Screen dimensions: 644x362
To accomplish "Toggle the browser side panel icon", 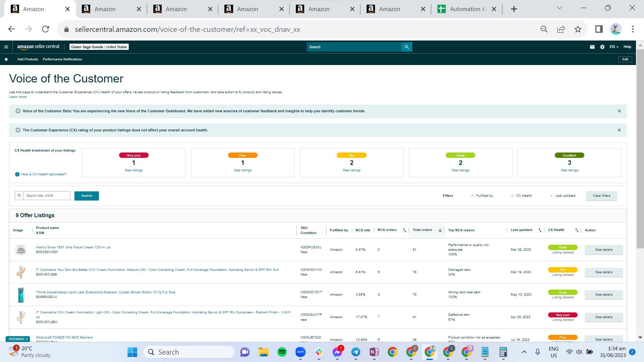I will (x=599, y=29).
